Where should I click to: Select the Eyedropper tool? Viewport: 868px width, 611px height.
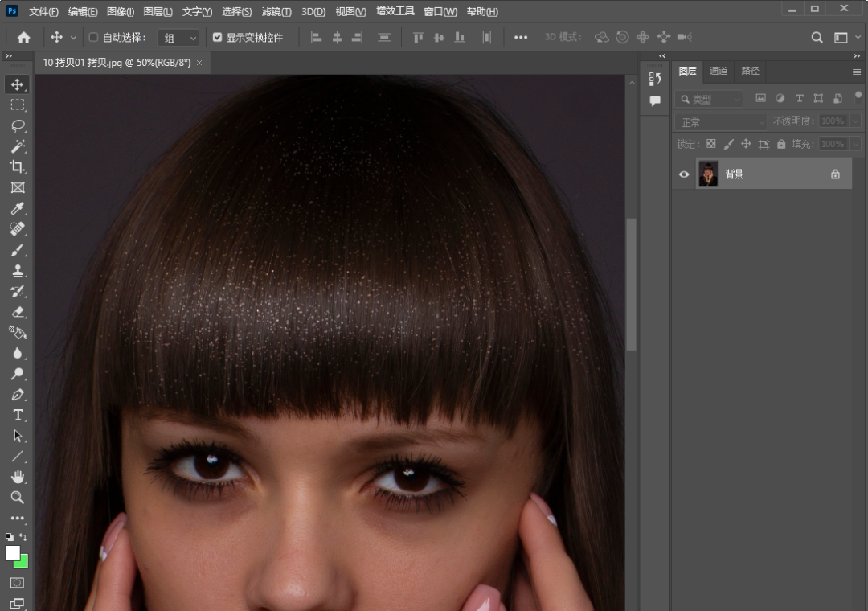click(x=18, y=209)
